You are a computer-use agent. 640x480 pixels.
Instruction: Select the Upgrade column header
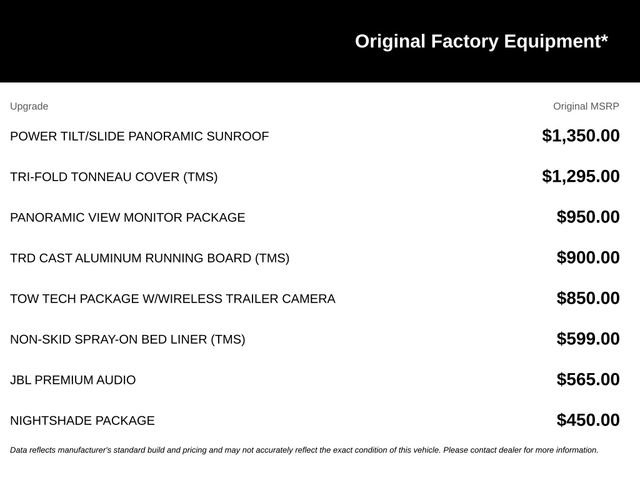[29, 107]
